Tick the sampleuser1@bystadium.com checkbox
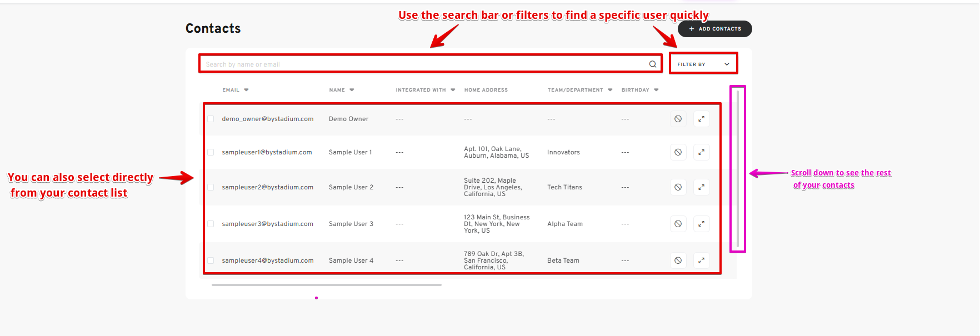Screen dimensions: 980x336 point(211,152)
